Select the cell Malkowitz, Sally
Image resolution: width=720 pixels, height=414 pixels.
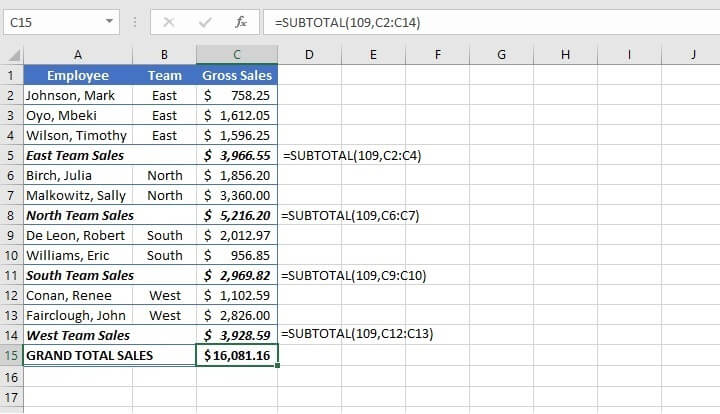click(78, 196)
